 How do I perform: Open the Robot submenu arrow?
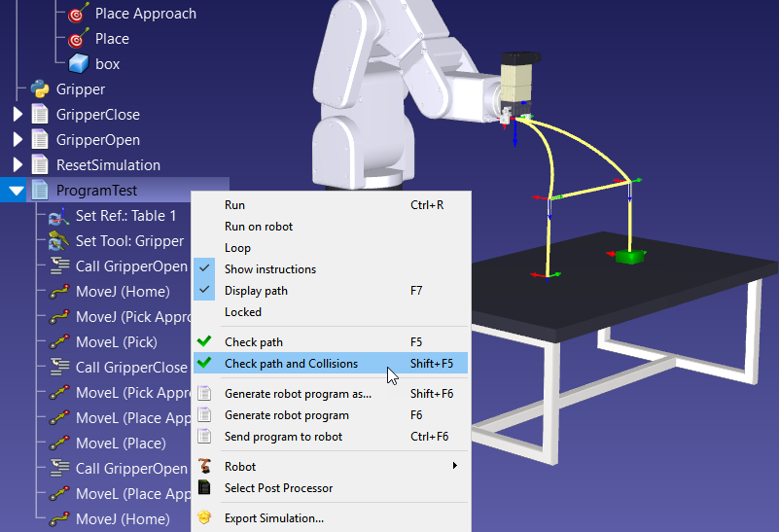click(x=455, y=467)
